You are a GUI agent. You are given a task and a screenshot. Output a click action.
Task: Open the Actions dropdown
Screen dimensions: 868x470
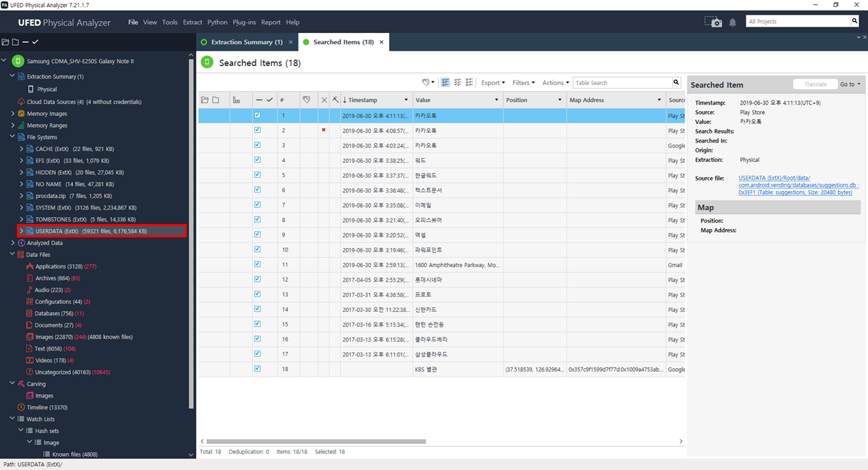coord(555,82)
